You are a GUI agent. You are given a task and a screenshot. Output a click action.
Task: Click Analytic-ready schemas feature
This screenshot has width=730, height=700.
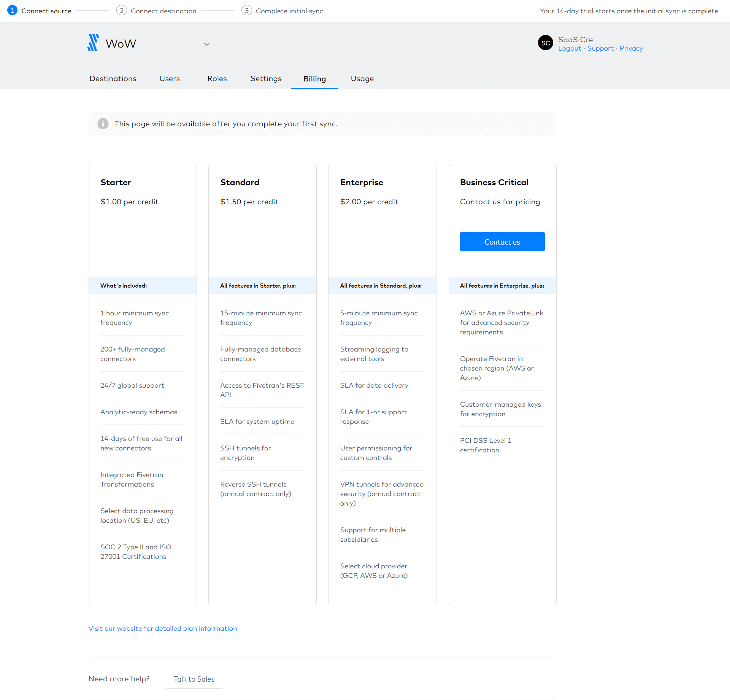click(x=139, y=412)
